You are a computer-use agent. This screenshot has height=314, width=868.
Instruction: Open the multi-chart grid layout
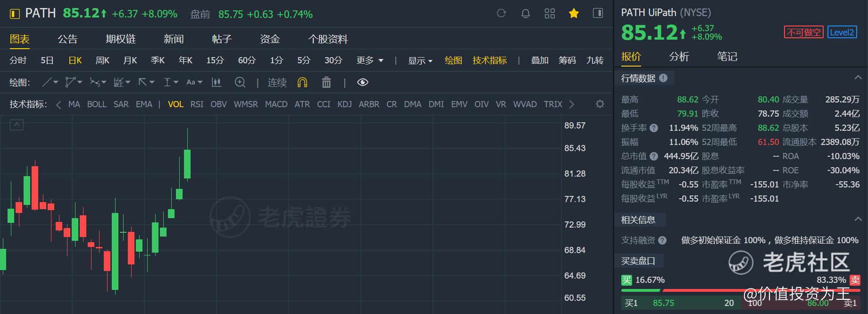(550, 13)
